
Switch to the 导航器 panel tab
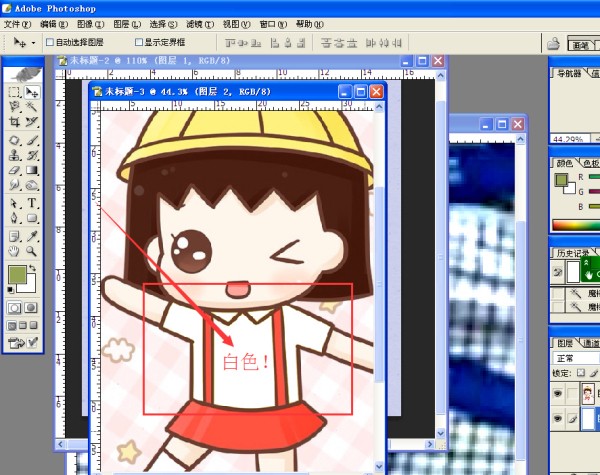click(570, 73)
